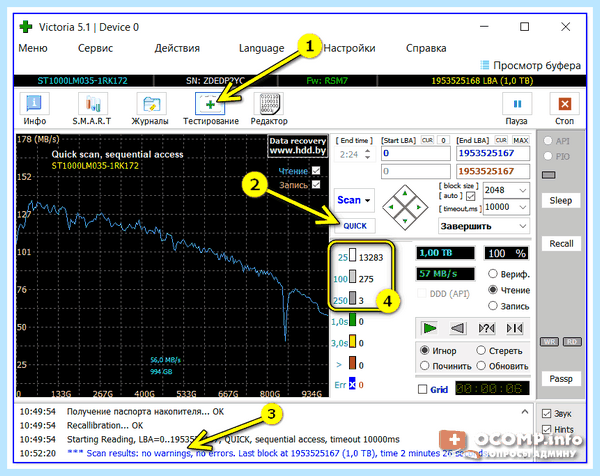Open the Настройки menu

pos(349,48)
